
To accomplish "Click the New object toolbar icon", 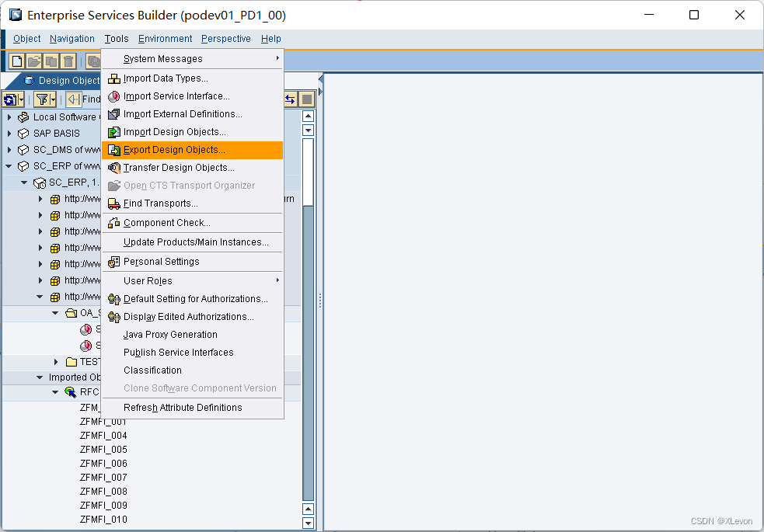I will point(17,61).
